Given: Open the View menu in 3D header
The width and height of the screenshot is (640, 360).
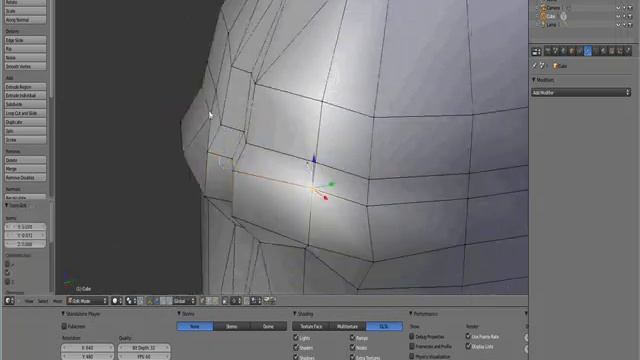Looking at the screenshot, I should pos(29,301).
